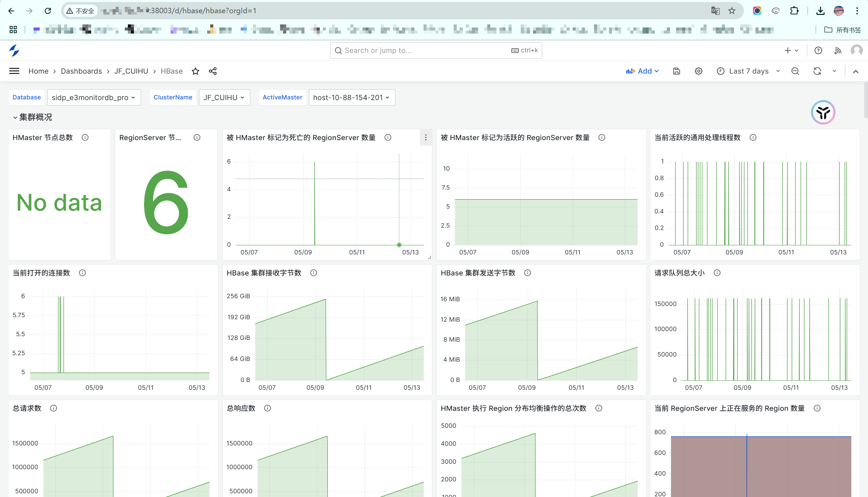Refresh the dashboard data
The image size is (868, 497).
click(x=817, y=71)
